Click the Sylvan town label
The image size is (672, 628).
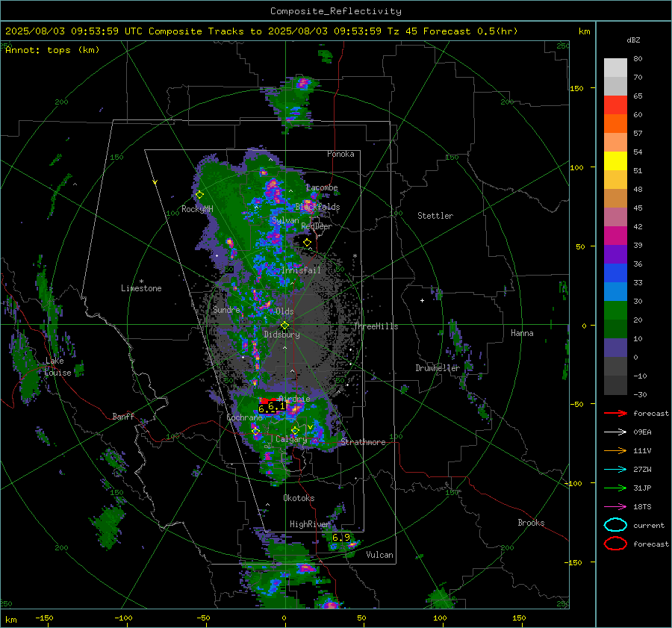click(x=285, y=220)
